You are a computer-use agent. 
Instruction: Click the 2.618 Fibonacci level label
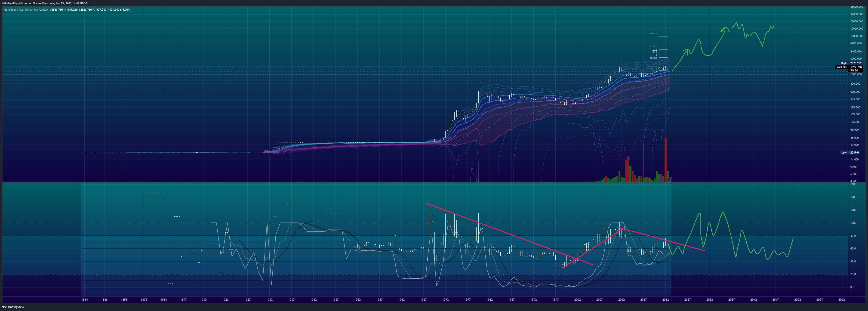click(x=654, y=34)
